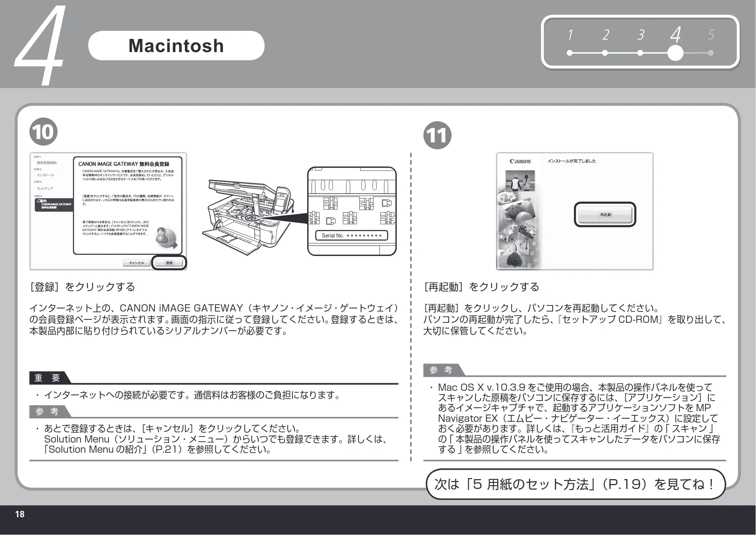756x535 pixels.
Task: Click the 再起動 button
Action: [605, 214]
